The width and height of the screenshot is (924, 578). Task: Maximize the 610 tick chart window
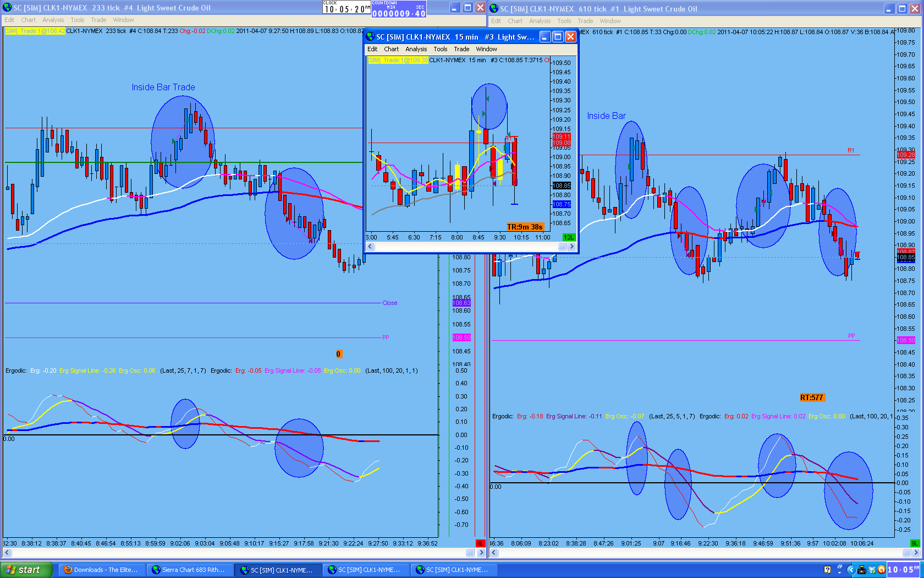pyautogui.click(x=903, y=8)
